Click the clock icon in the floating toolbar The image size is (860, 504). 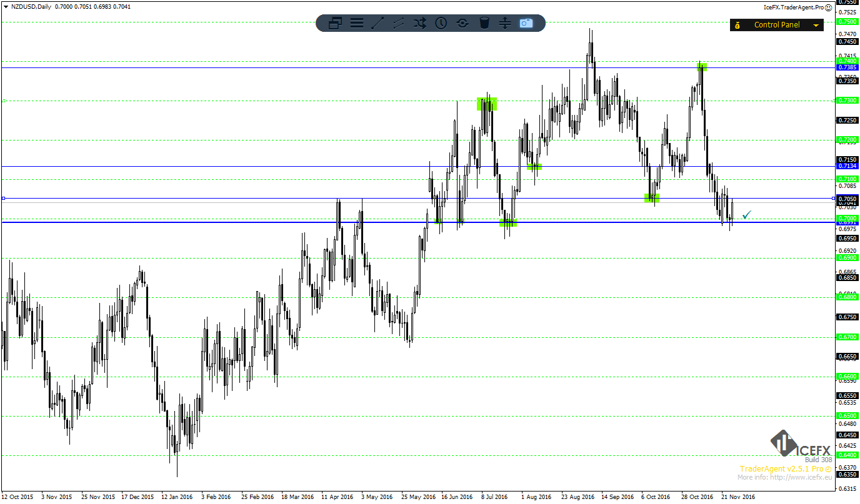[x=441, y=23]
